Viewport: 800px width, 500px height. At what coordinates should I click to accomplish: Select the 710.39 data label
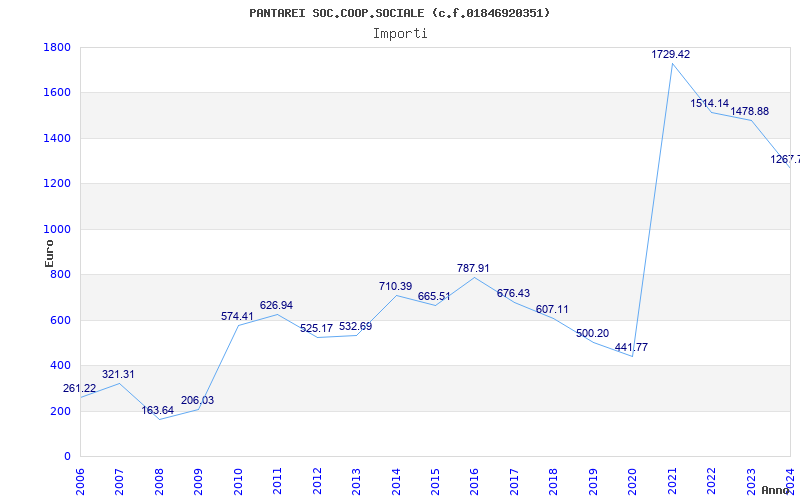click(395, 286)
